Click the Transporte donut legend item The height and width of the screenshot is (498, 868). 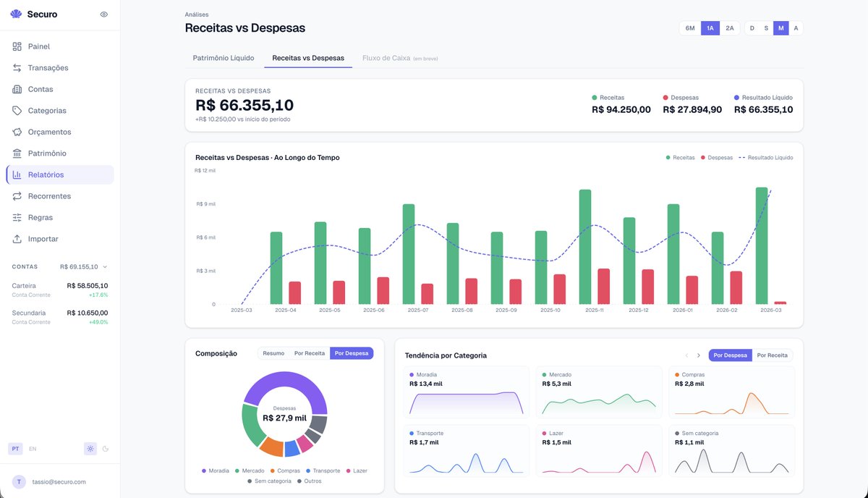[x=323, y=470]
